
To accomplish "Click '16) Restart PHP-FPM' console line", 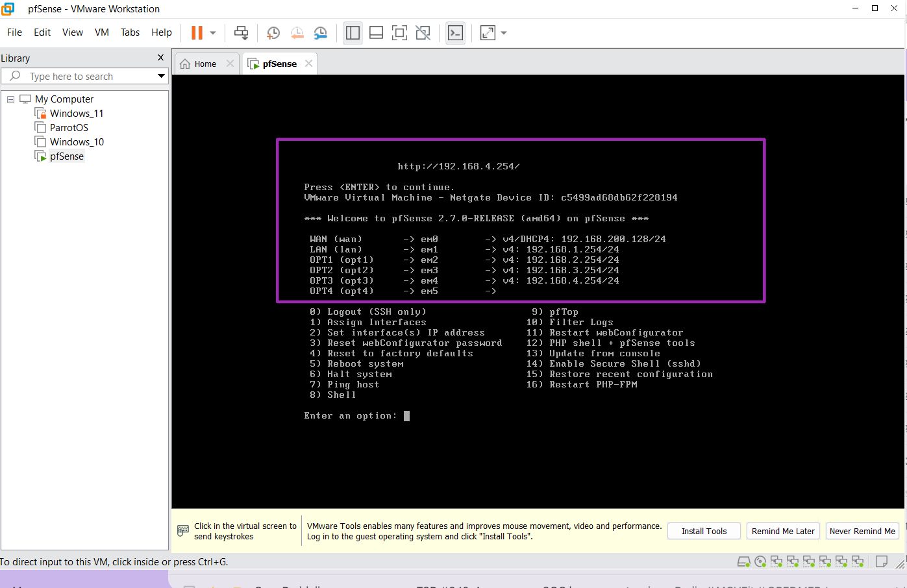I will click(582, 385).
